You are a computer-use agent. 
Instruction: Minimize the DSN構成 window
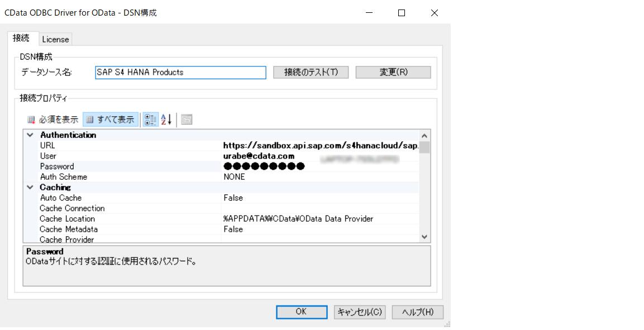(369, 13)
